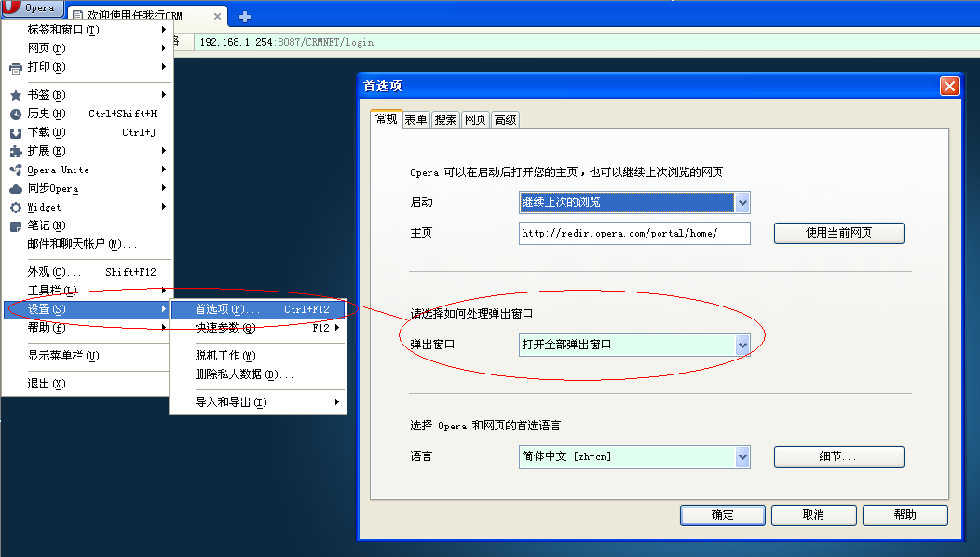The height and width of the screenshot is (557, 980).
Task: Select 删除私人数据 from the submenu
Action: (244, 374)
